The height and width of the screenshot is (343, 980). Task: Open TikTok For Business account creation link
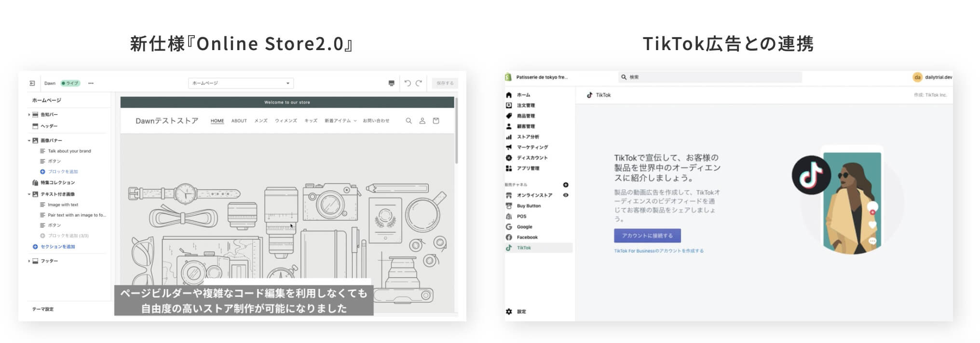(x=658, y=251)
